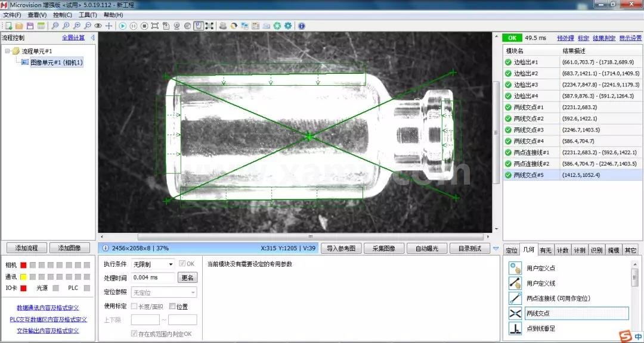
Task: Click the open folder toolbar icon
Action: point(19,26)
